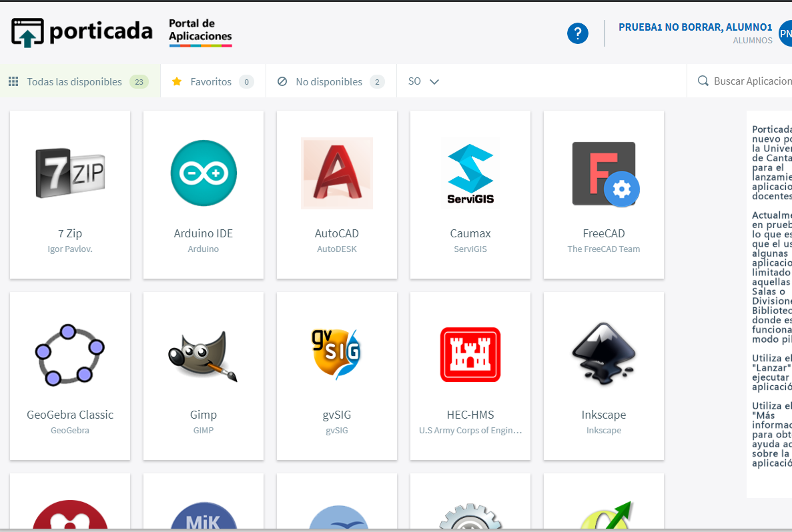Open the Inkscape icon
This screenshot has width=792, height=532.
click(x=604, y=354)
